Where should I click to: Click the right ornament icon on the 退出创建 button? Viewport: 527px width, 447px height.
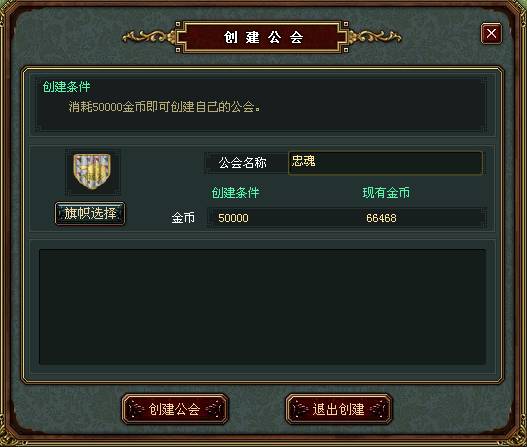[378, 409]
